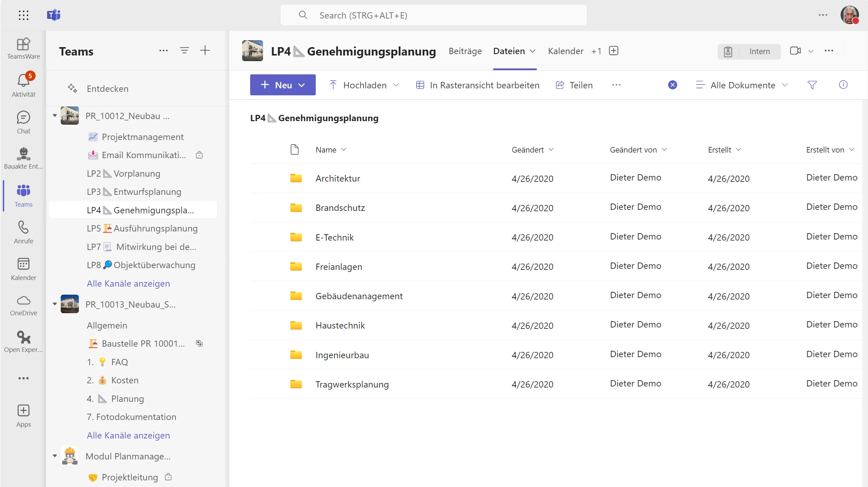Open the Tragwerksplanung folder
The height and width of the screenshot is (487, 868).
[x=352, y=384]
